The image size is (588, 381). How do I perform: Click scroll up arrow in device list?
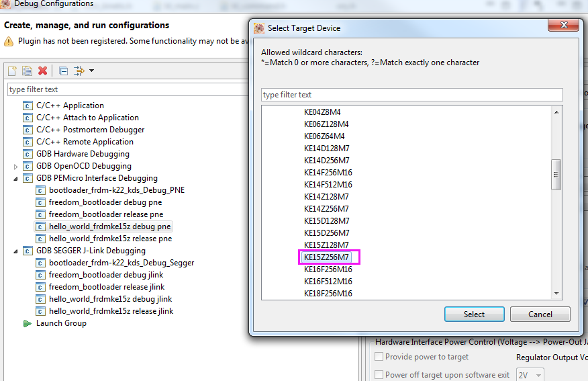556,112
